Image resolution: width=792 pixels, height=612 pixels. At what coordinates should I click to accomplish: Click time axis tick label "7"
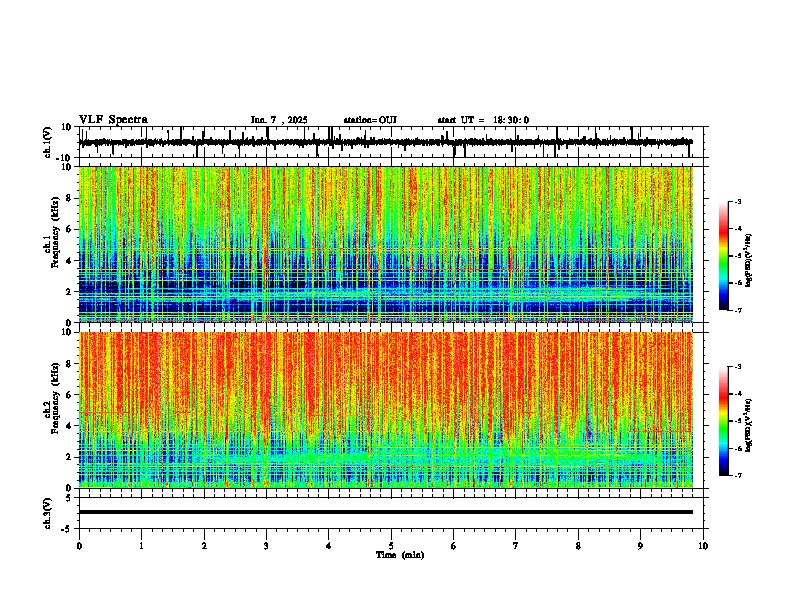point(516,546)
